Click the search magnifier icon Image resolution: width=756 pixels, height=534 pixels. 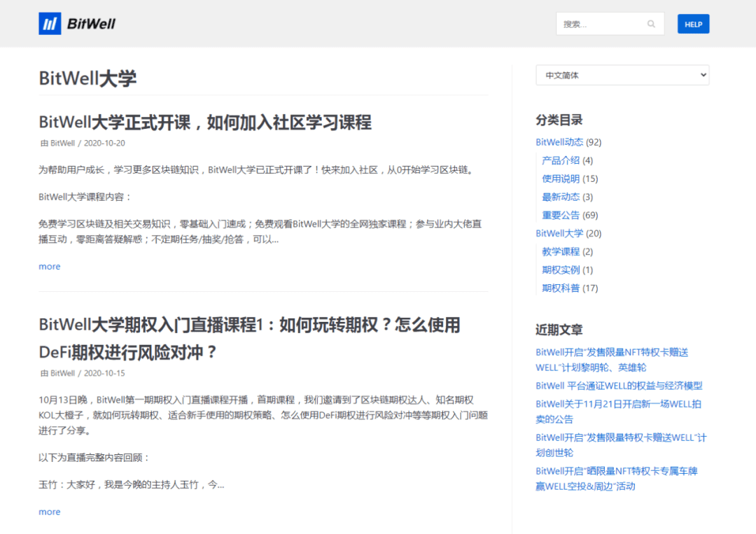652,24
